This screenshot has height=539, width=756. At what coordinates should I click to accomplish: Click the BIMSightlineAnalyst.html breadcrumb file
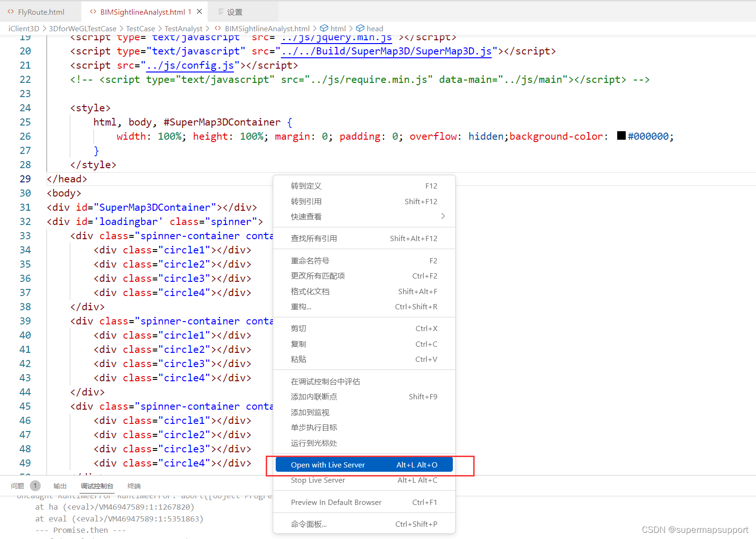click(267, 29)
